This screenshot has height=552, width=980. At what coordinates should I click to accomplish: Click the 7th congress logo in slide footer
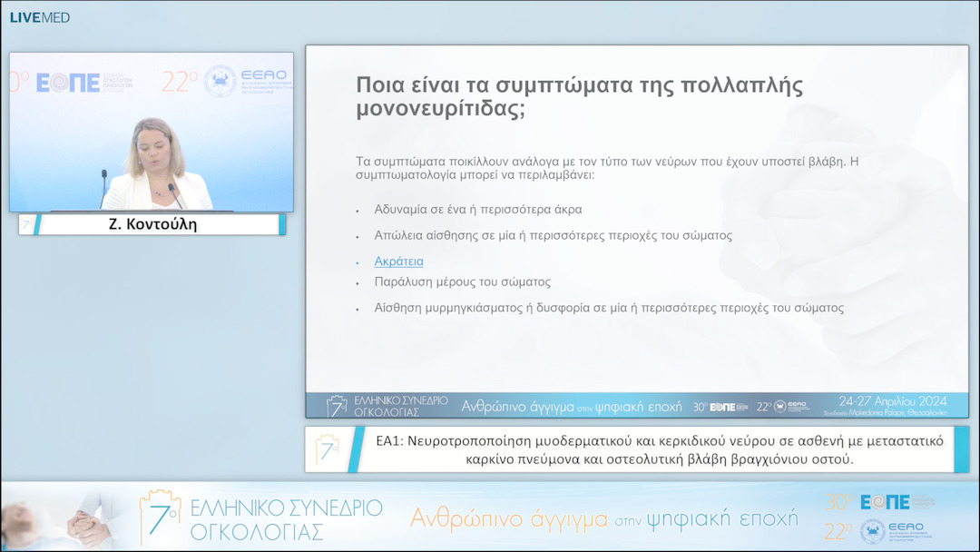pos(337,406)
